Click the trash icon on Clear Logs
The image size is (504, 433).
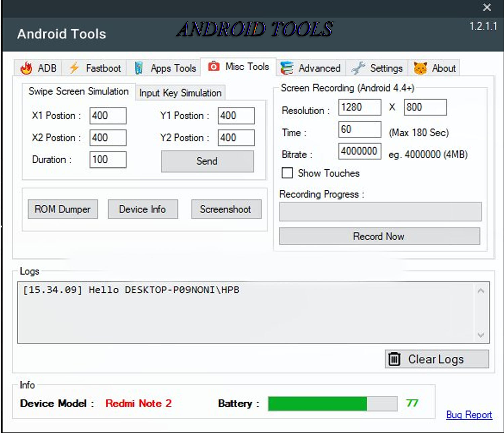point(395,358)
